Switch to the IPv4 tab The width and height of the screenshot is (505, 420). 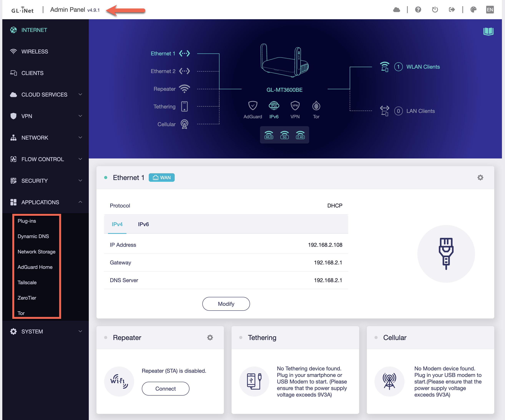117,224
